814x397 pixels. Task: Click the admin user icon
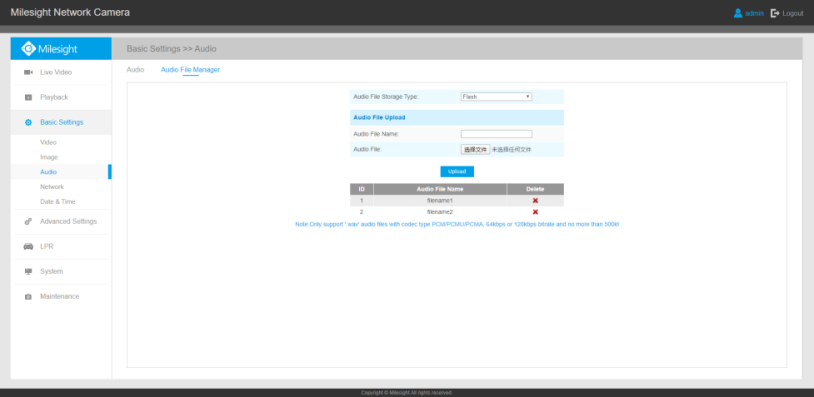(x=738, y=13)
